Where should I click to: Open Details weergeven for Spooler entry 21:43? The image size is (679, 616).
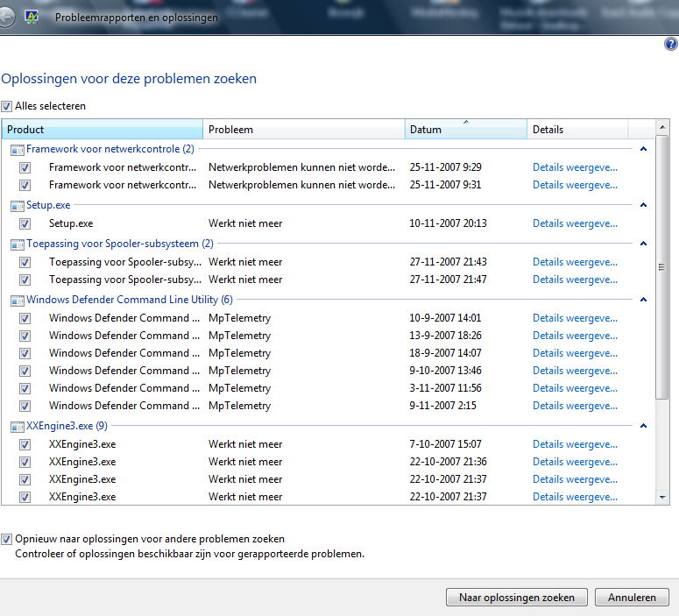pos(575,262)
